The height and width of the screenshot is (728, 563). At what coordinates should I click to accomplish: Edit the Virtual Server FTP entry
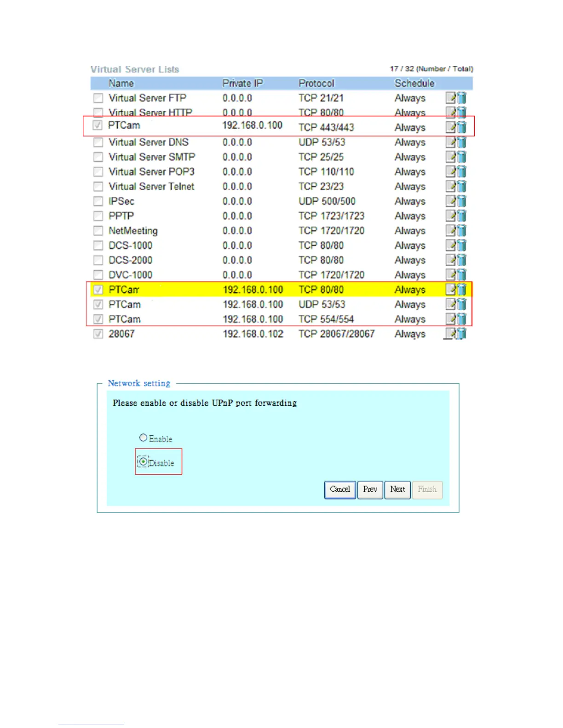tap(451, 98)
